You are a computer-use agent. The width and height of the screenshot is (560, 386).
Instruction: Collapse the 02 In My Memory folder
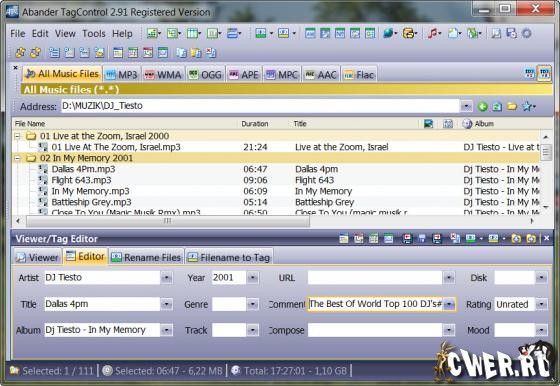coord(17,158)
